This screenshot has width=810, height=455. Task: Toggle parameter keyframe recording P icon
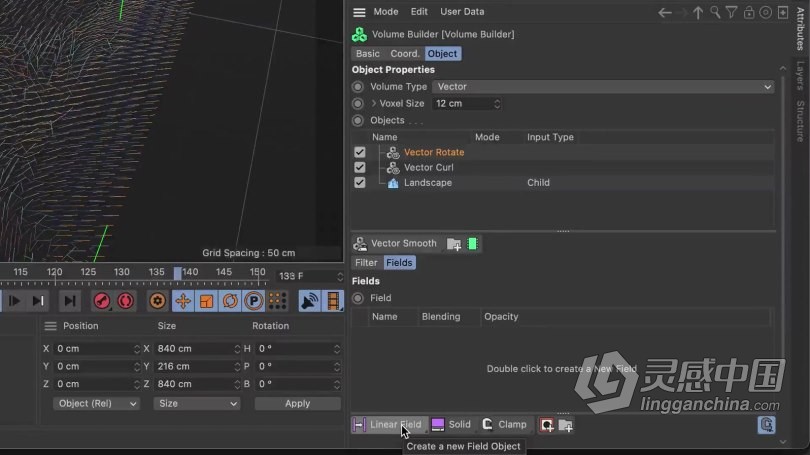[x=254, y=301]
